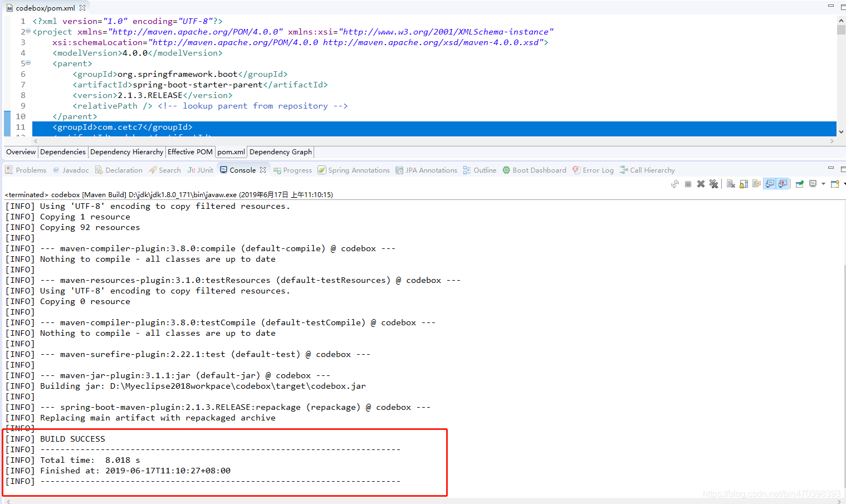
Task: Switch to the Overview tab
Action: coord(21,152)
